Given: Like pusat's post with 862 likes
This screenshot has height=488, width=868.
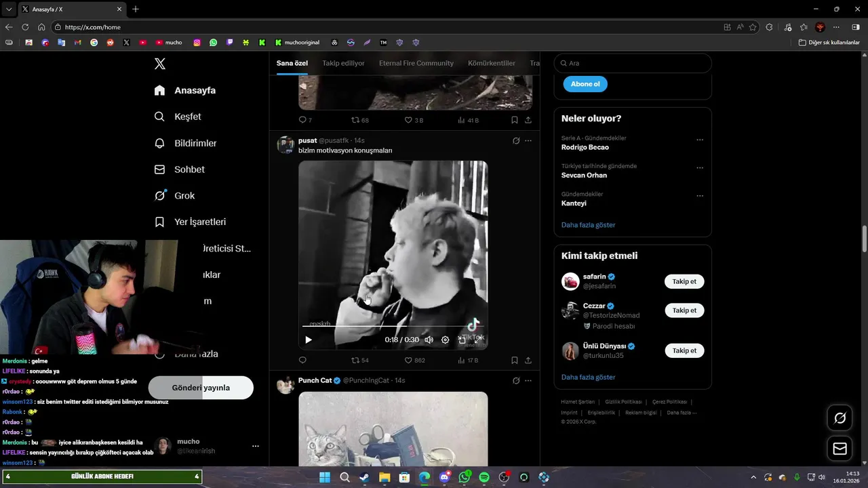Looking at the screenshot, I should [x=415, y=360].
